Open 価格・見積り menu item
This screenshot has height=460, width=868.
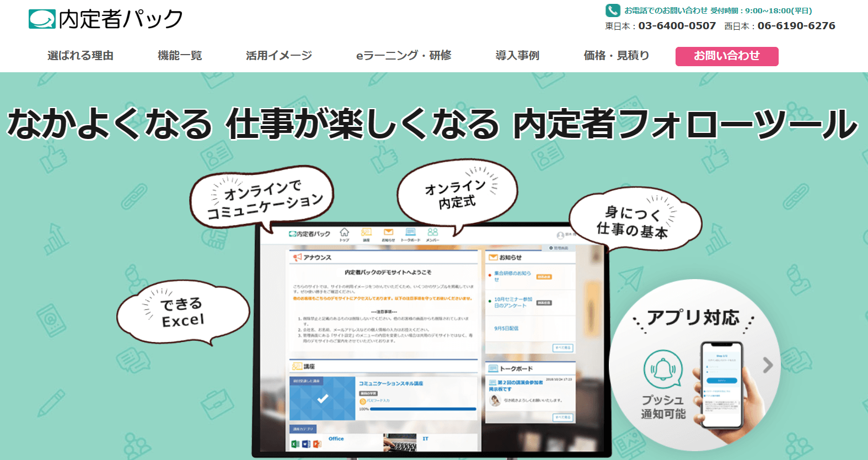(x=617, y=56)
